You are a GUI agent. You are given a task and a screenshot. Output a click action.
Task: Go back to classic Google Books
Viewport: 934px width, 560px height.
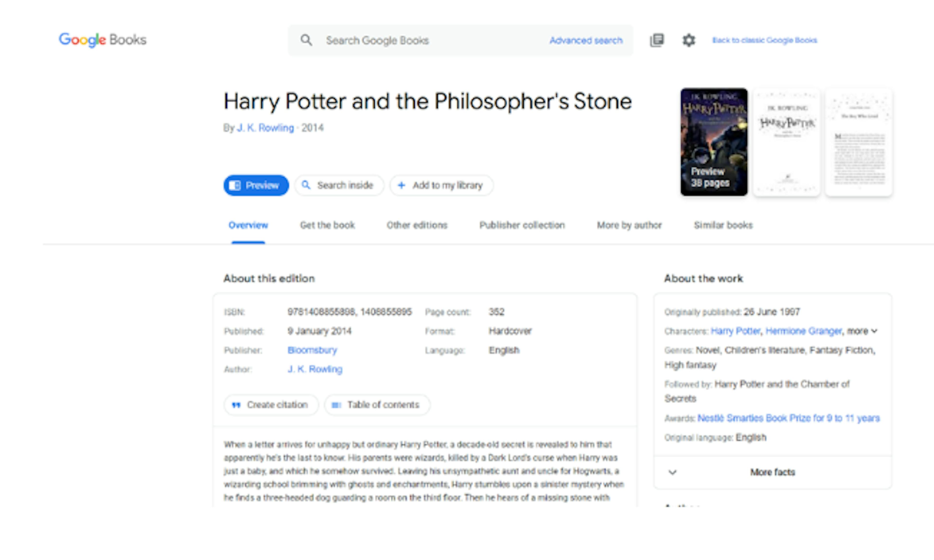click(x=764, y=40)
